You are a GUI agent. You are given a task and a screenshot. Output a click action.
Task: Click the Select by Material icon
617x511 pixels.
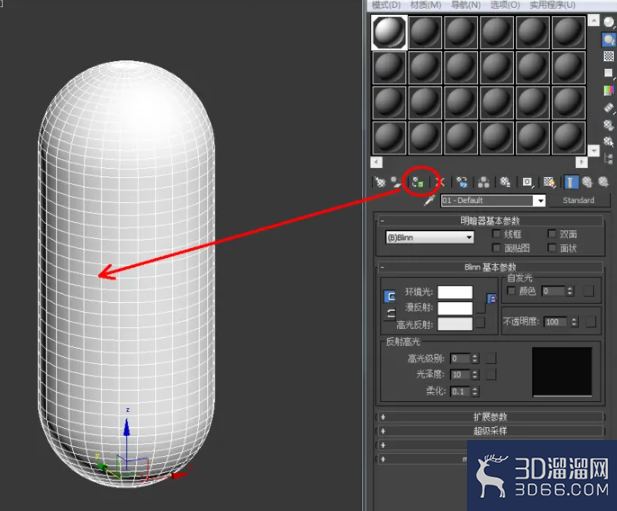[609, 142]
